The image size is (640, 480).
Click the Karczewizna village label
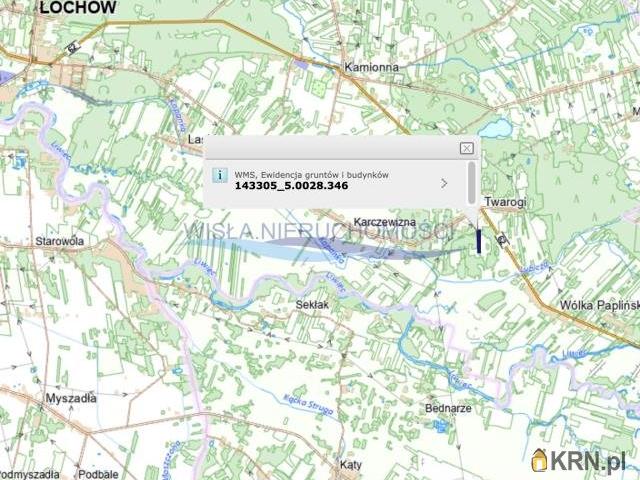coord(384,222)
